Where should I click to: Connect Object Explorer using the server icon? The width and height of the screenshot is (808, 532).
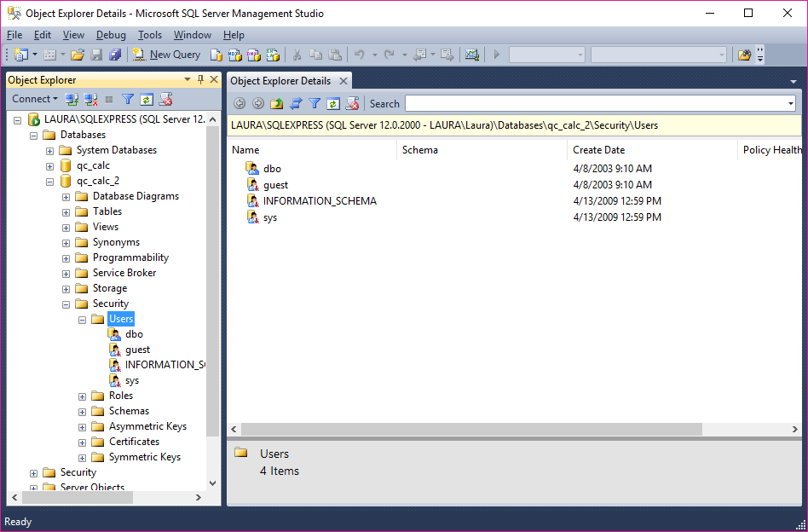(x=71, y=99)
